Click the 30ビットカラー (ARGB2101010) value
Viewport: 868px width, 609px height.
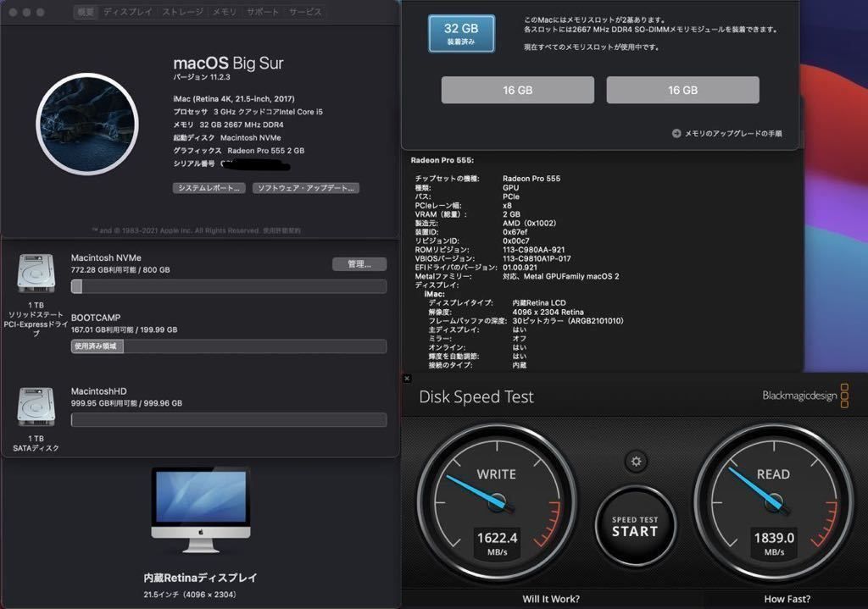coord(568,321)
